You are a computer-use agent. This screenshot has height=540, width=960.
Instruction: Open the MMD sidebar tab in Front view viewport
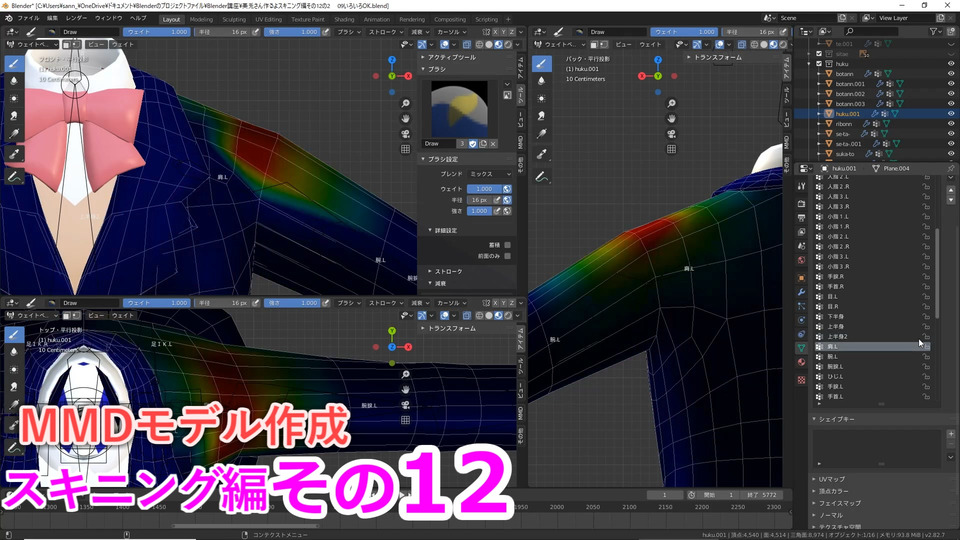point(520,143)
